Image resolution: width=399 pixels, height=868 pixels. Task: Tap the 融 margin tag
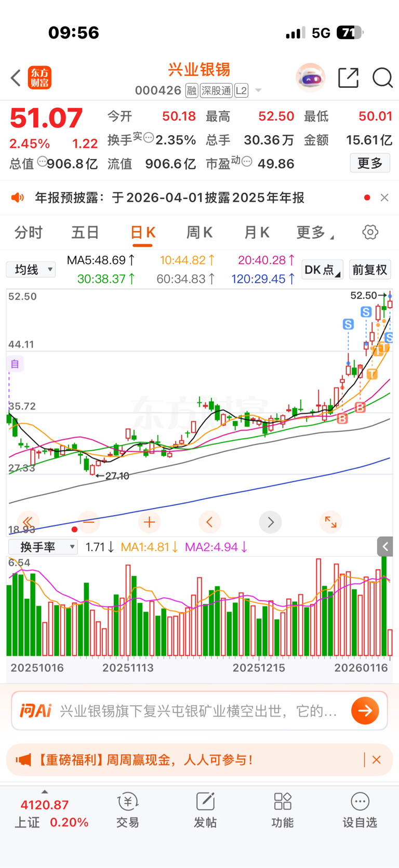pos(192,91)
